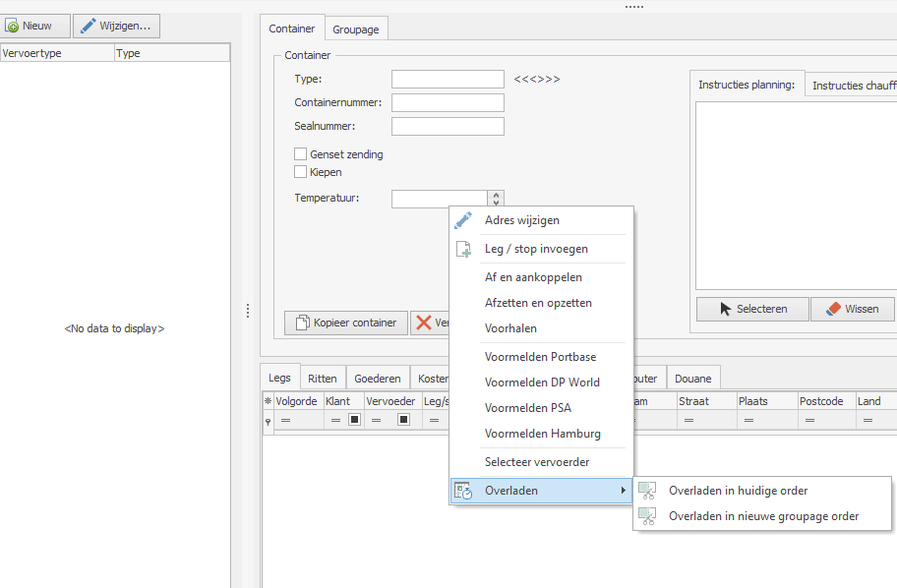
Task: Choose Voorhalen menu item
Action: (x=541, y=328)
